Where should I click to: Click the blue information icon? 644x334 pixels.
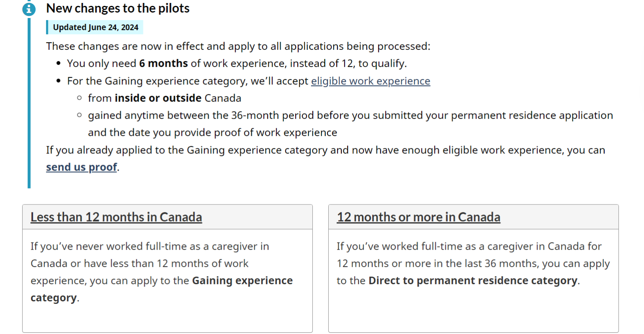[x=28, y=9]
